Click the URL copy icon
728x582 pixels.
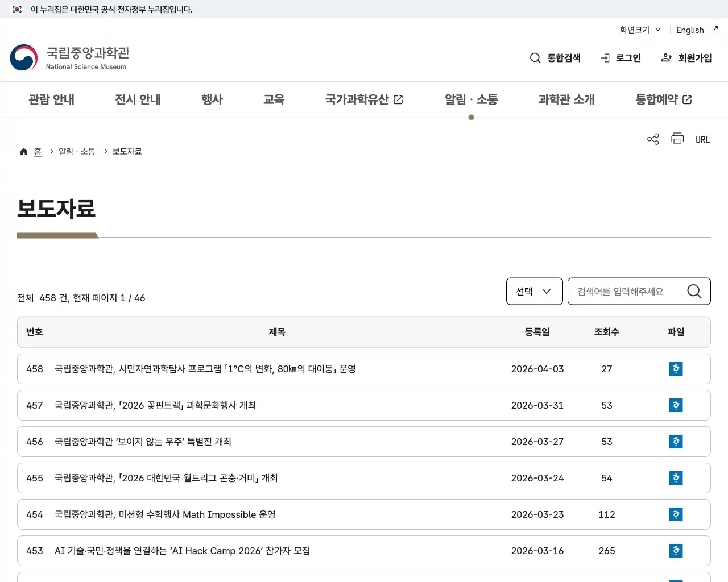click(702, 139)
